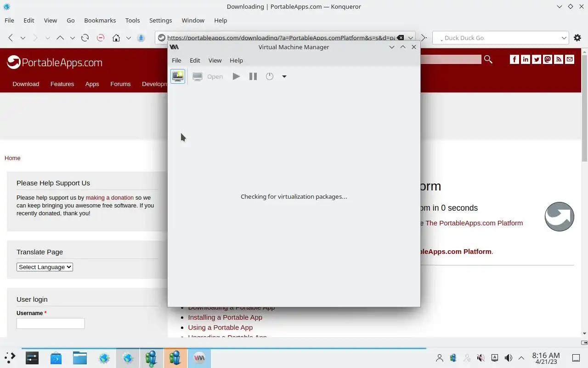Click The PortableApps.com Platform link

(474, 223)
